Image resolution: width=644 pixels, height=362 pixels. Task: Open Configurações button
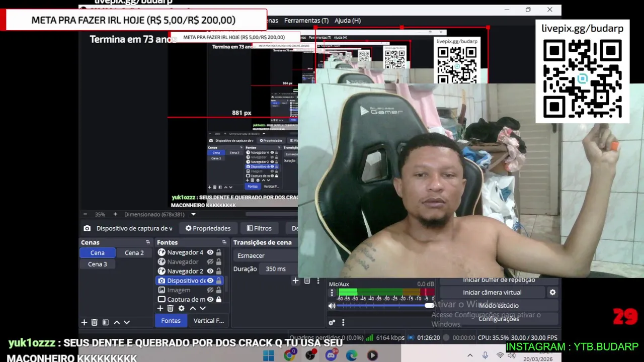[x=499, y=319]
